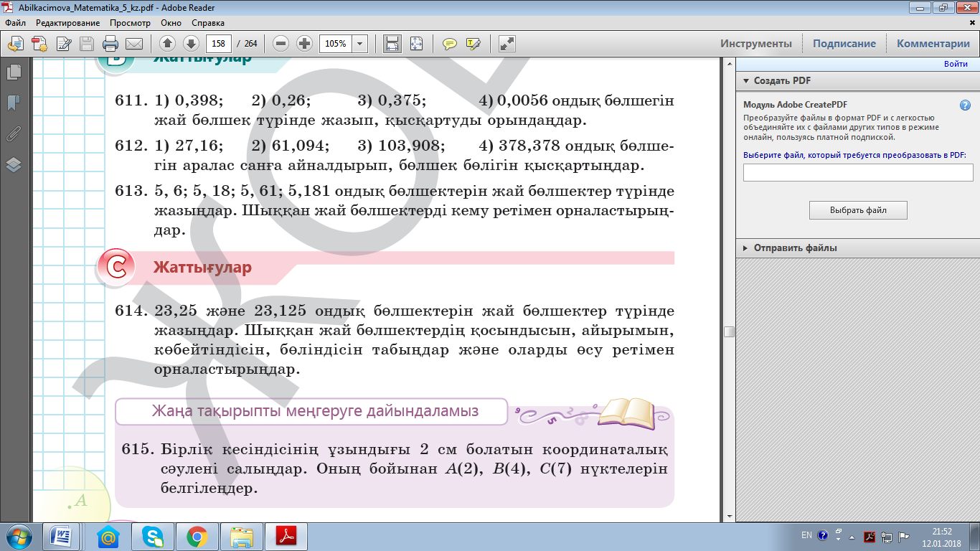Viewport: 980px width, 551px height.
Task: Switch to the Комментарии pane
Action: coord(933,44)
